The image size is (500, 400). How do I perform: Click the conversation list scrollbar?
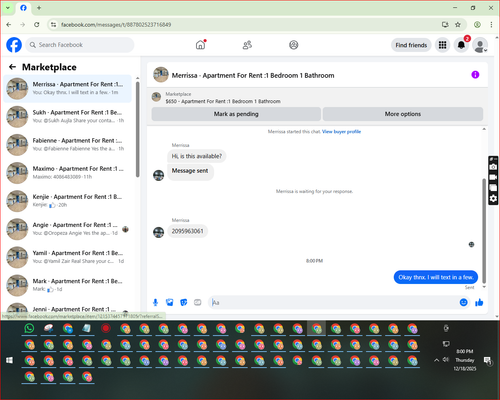coord(138,129)
